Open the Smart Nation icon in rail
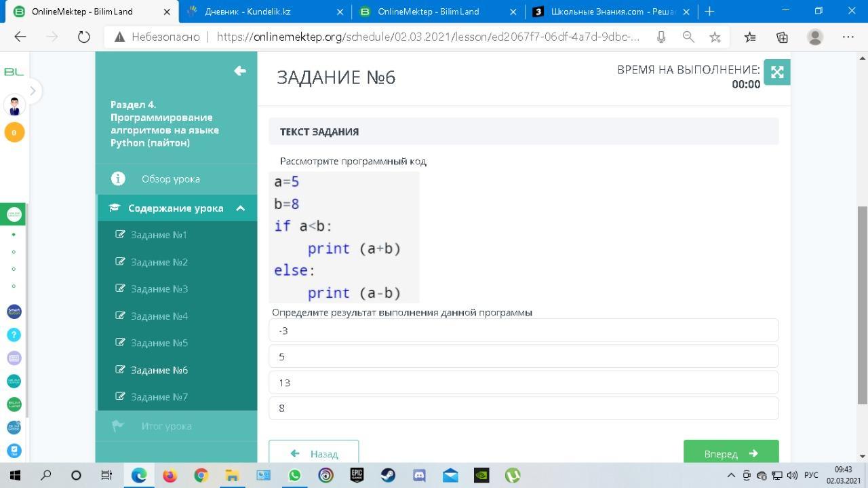868x488 pixels. [x=14, y=312]
